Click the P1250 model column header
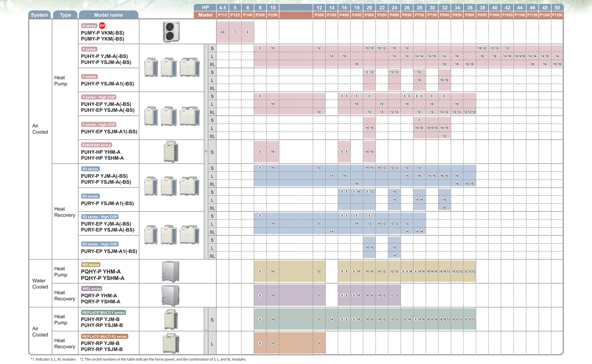This screenshot has height=364, width=592. [557, 15]
